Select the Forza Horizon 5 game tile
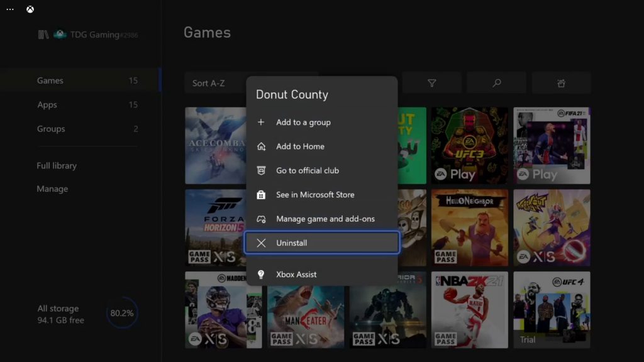 216,228
